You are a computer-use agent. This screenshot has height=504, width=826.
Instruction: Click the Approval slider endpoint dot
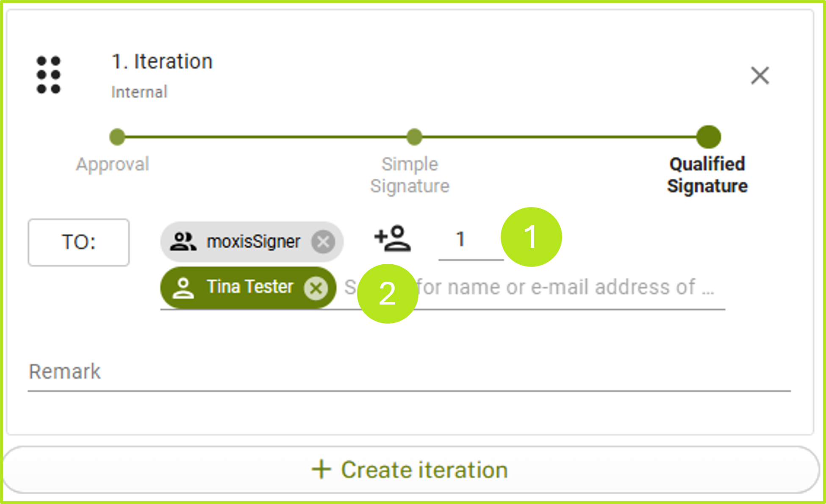click(117, 137)
